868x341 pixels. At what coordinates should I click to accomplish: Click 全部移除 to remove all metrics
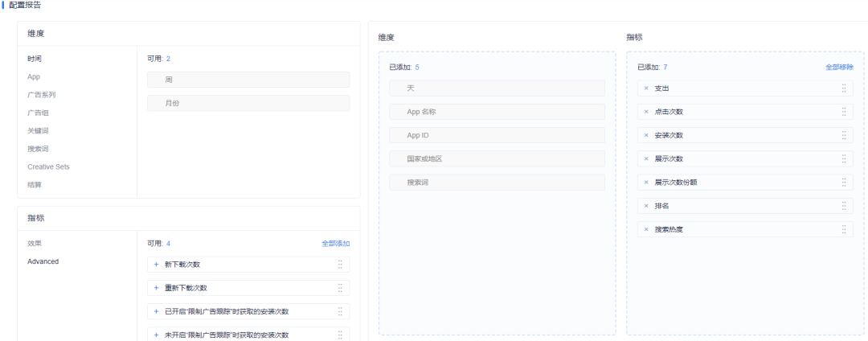(839, 67)
